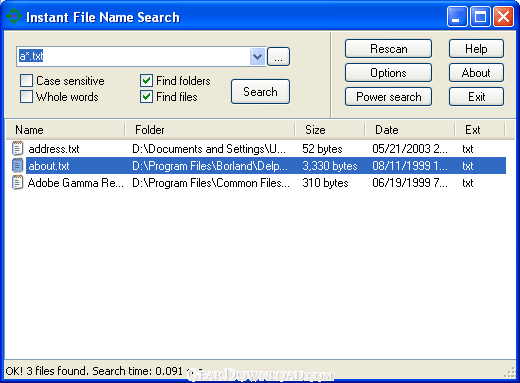Select the address.txt file name

tap(54, 149)
